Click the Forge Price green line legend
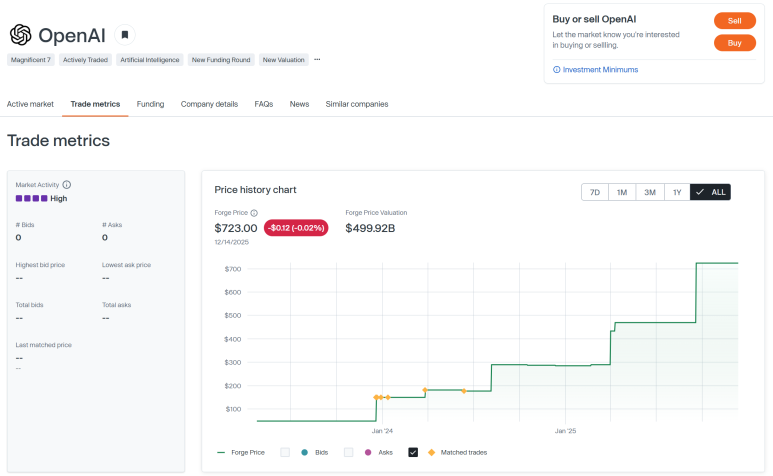Image resolution: width=773 pixels, height=476 pixels. pos(221,452)
